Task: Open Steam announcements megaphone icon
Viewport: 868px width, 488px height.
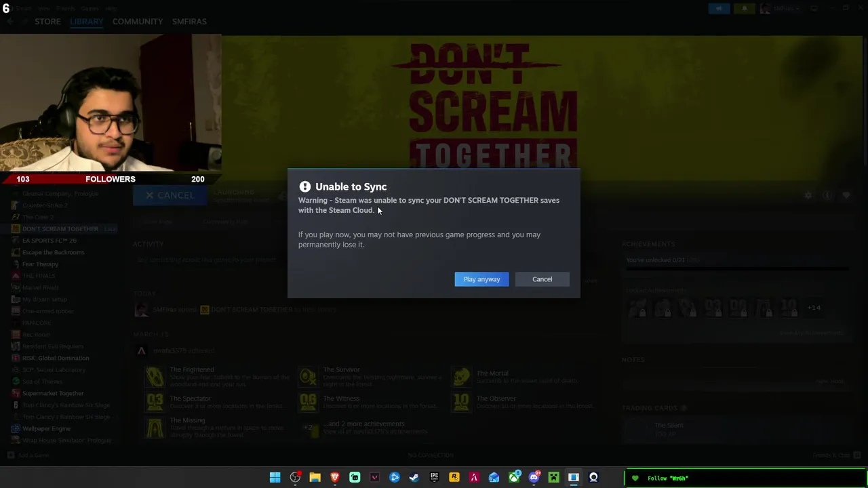Action: (x=719, y=8)
